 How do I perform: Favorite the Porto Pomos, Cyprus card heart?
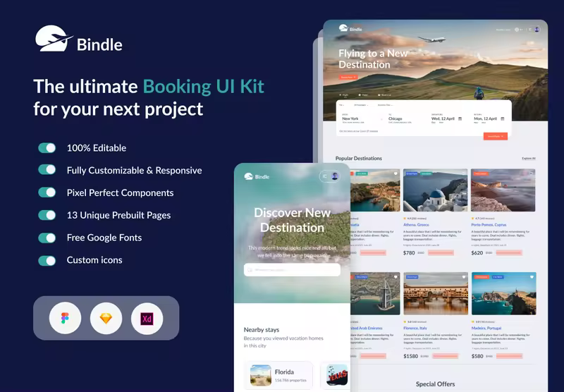coord(532,173)
